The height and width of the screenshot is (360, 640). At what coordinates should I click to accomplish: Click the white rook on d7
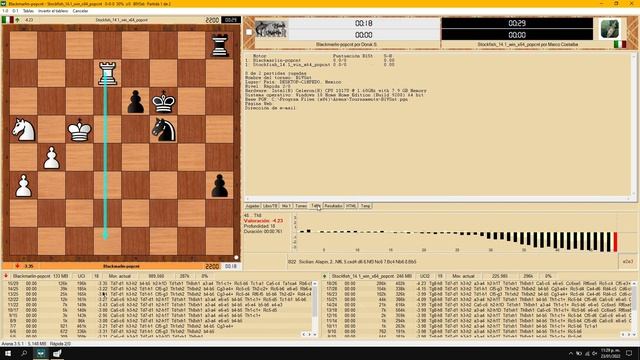107,73
